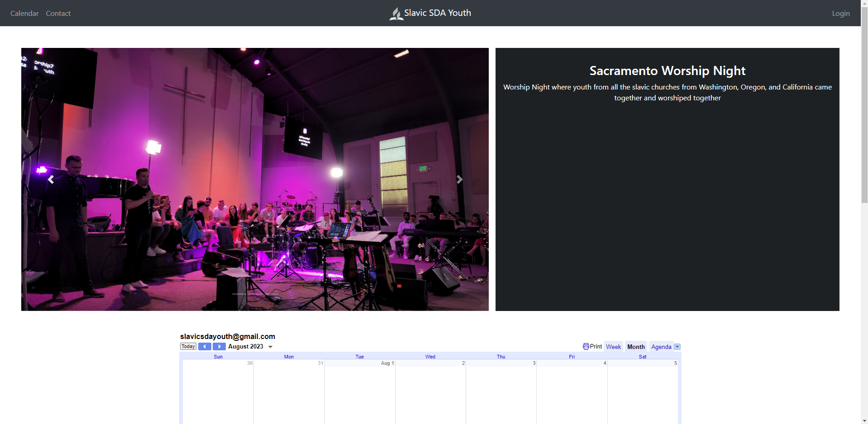
Task: Select the first carousel slide indicator
Action: coord(239,294)
